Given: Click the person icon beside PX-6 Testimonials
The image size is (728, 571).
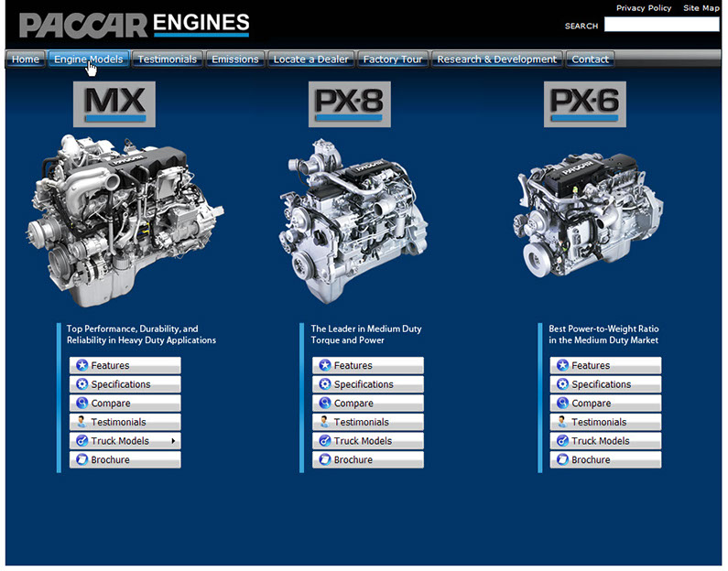Looking at the screenshot, I should click(x=562, y=423).
